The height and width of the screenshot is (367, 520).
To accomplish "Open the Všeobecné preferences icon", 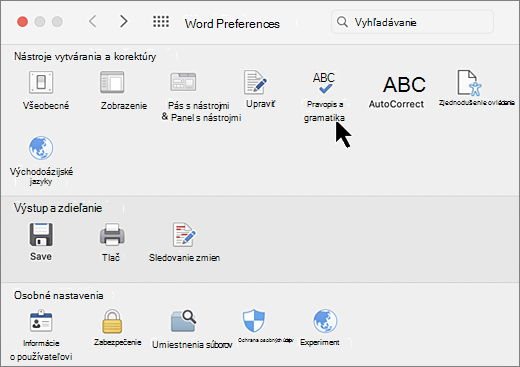I will coord(41,82).
